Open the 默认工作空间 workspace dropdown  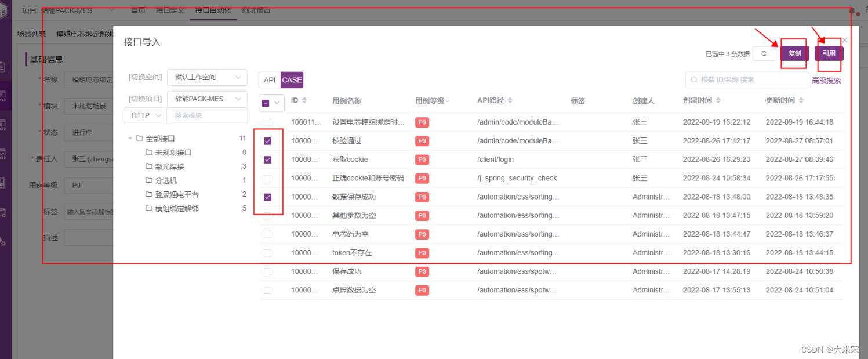pyautogui.click(x=207, y=77)
